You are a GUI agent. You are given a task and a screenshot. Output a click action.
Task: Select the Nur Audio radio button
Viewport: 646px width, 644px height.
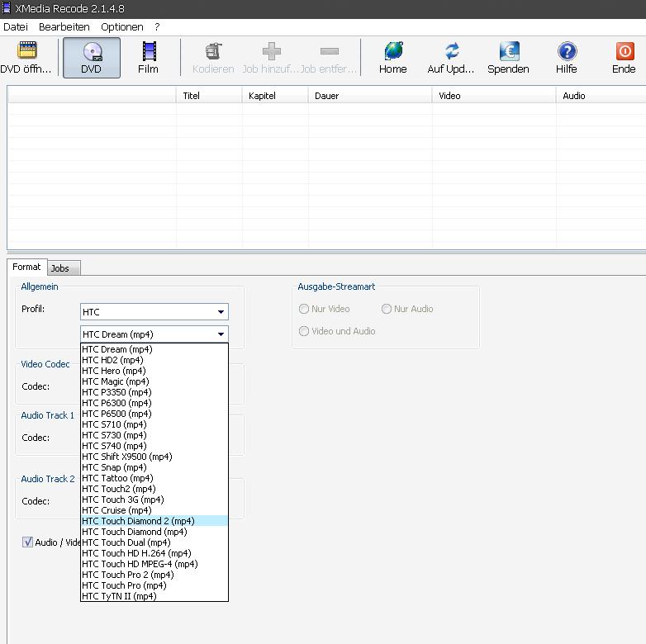click(x=386, y=309)
